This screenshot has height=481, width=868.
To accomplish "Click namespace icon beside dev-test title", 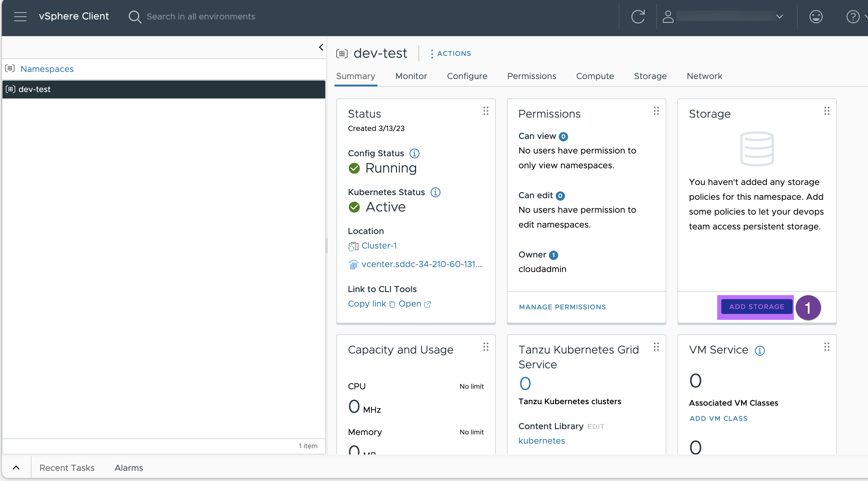I will (342, 53).
